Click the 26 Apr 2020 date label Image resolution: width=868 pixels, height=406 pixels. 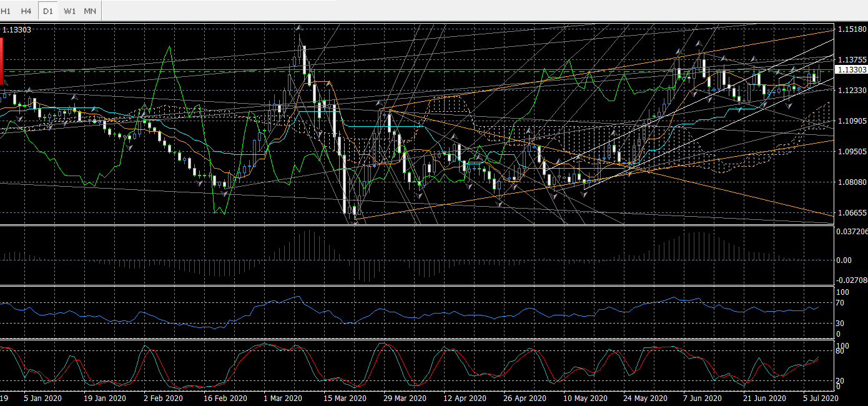point(525,398)
